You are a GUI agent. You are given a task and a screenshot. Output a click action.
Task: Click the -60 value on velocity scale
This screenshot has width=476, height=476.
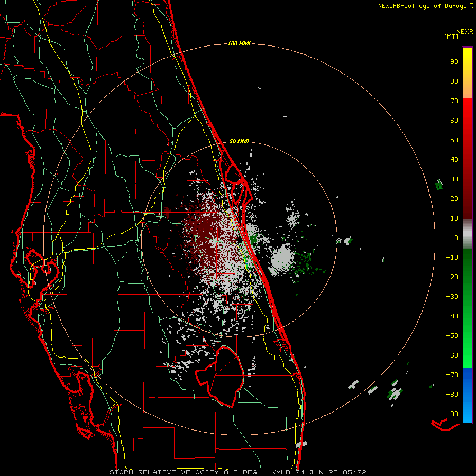[452, 355]
